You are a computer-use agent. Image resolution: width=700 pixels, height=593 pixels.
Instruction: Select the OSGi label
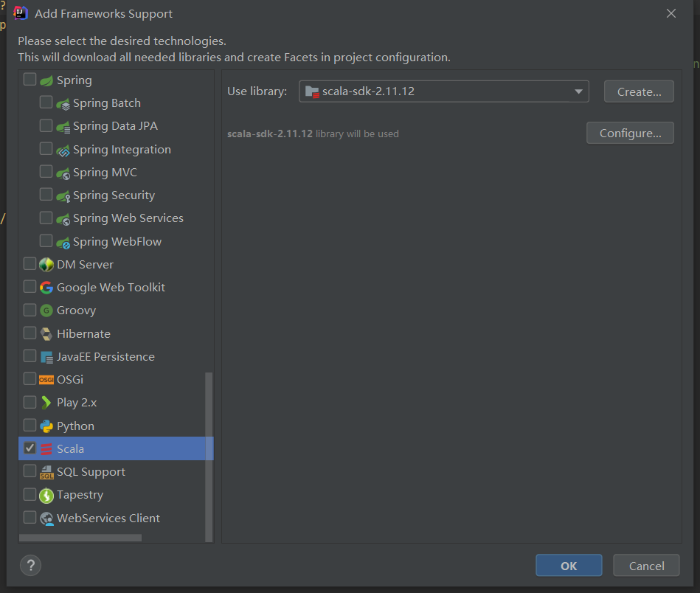click(x=70, y=380)
